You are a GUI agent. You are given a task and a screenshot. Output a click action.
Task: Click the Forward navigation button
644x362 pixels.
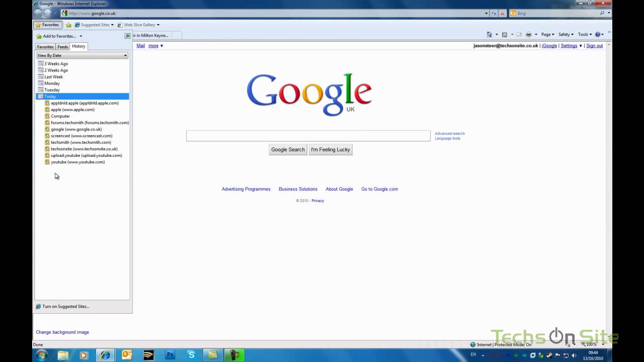[48, 14]
